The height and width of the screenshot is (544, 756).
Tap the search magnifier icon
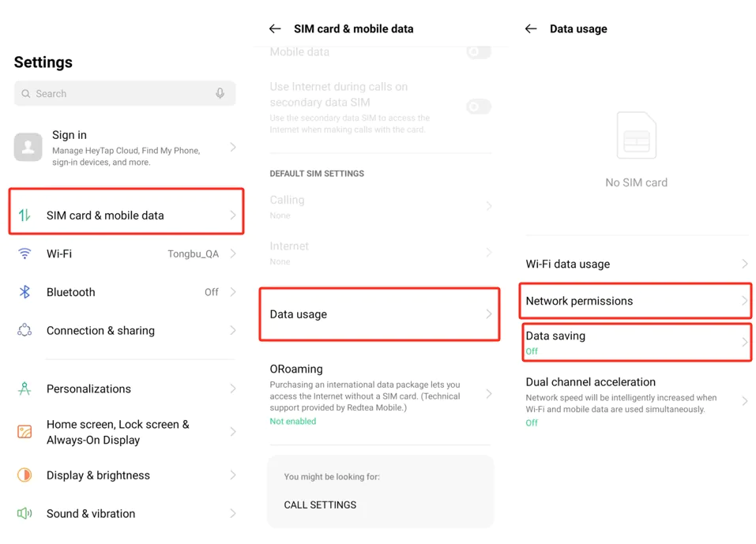tap(26, 93)
